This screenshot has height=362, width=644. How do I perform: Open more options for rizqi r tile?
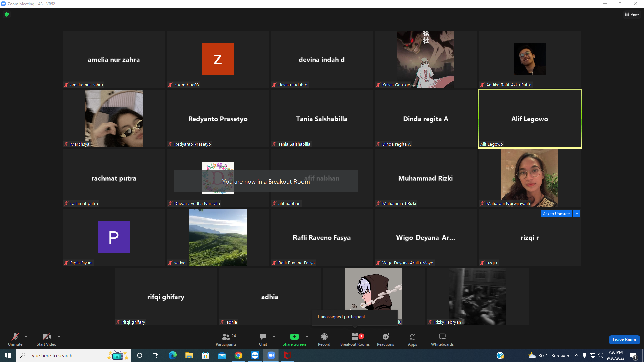[576, 214]
